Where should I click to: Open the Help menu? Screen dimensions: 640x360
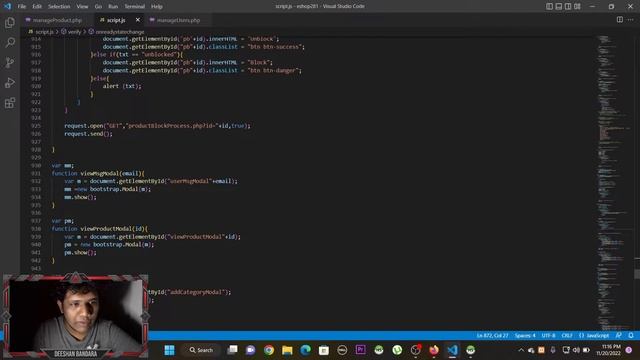157,7
